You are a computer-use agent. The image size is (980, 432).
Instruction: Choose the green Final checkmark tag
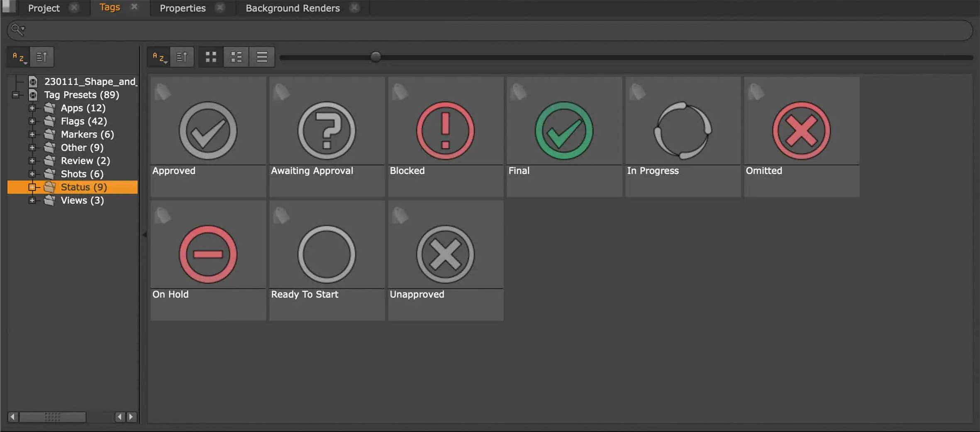(x=564, y=131)
